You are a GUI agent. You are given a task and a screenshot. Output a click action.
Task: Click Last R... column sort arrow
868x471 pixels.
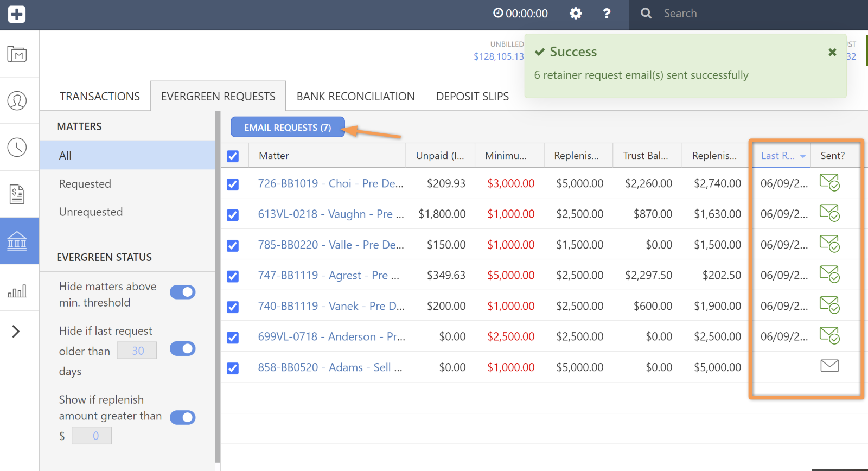[x=802, y=156]
